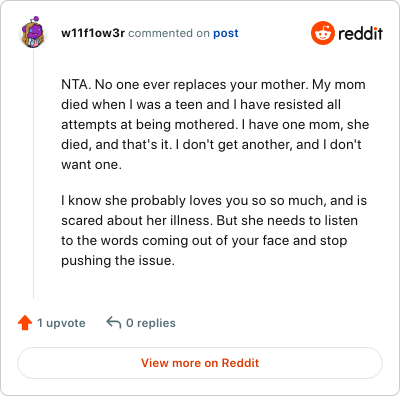The image size is (400, 396).
Task: Click the "pushing the issue." closing line
Action: pos(118,261)
